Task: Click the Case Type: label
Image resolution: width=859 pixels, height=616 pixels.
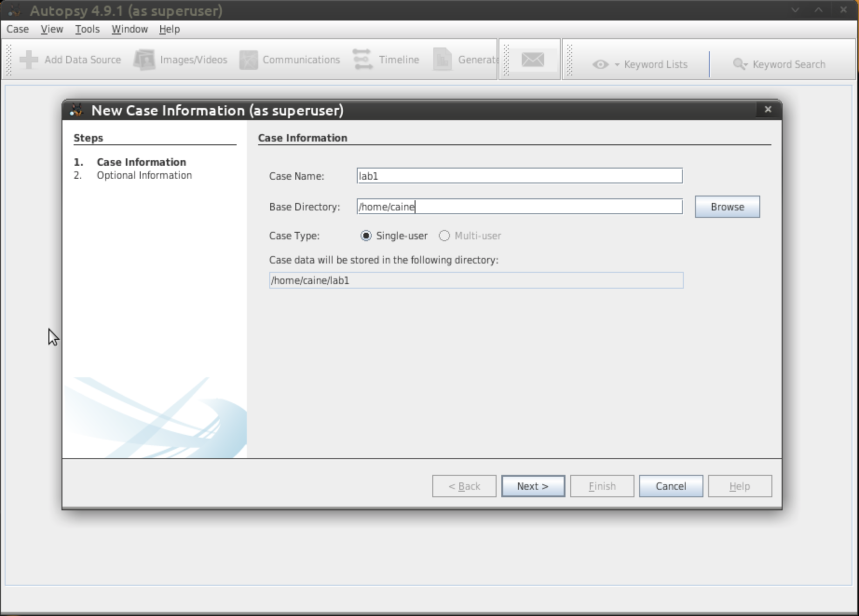Action: [294, 236]
